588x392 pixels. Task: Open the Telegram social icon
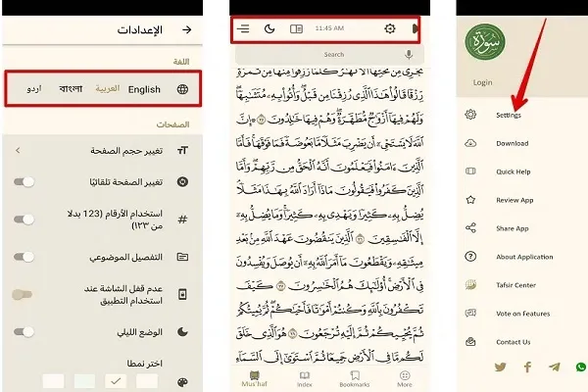pos(555,367)
